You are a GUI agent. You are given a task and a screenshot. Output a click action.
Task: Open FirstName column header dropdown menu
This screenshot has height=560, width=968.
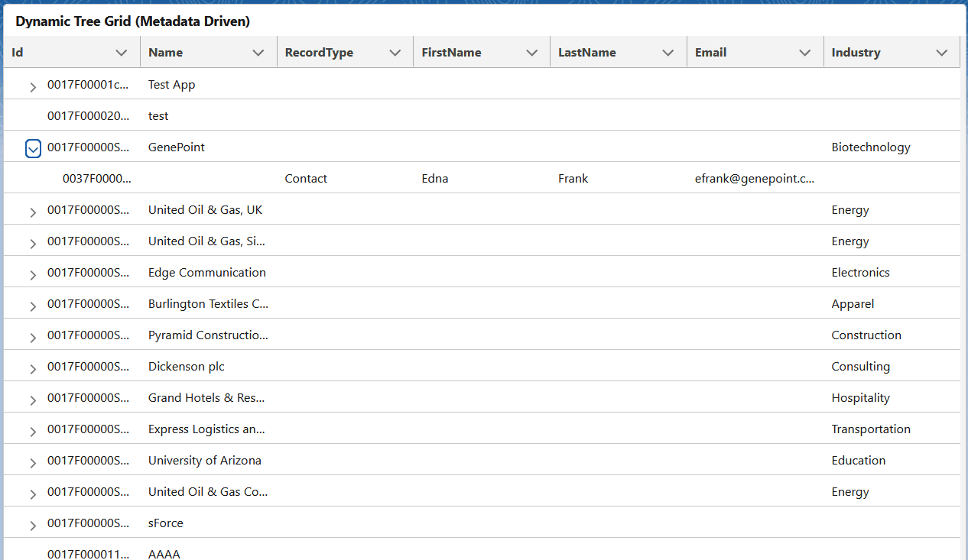pos(531,53)
